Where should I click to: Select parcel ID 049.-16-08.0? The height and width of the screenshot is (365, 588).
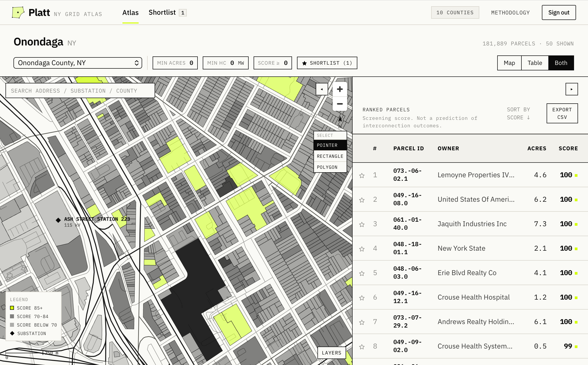point(407,199)
